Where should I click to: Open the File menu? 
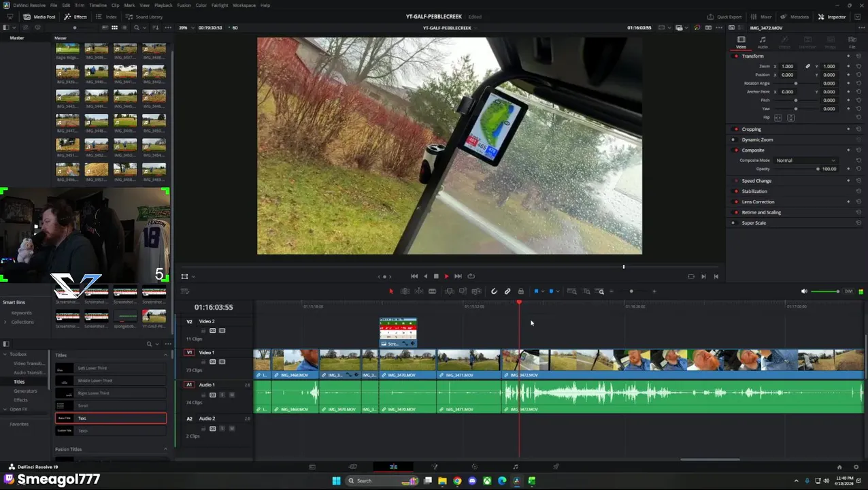click(53, 5)
